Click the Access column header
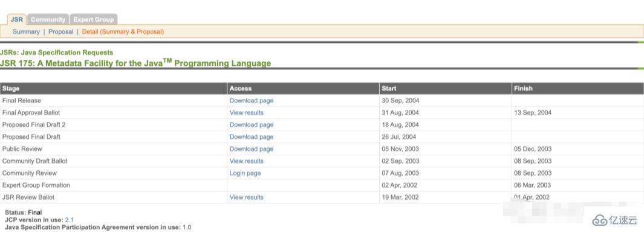644x233 pixels. [x=303, y=88]
